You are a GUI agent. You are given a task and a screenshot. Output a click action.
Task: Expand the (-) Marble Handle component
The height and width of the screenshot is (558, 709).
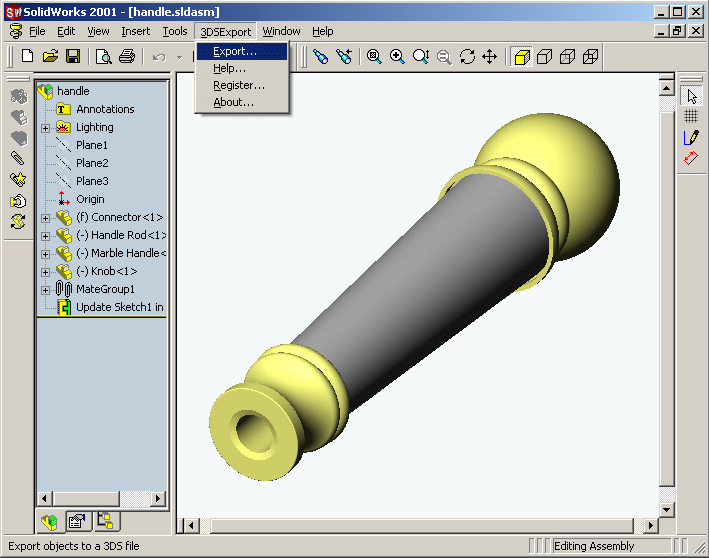tap(45, 254)
